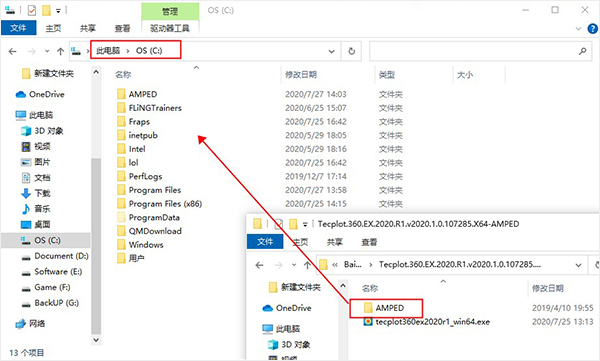Select Software (E:) drive in sidebar
The image size is (600, 361).
coord(52,272)
